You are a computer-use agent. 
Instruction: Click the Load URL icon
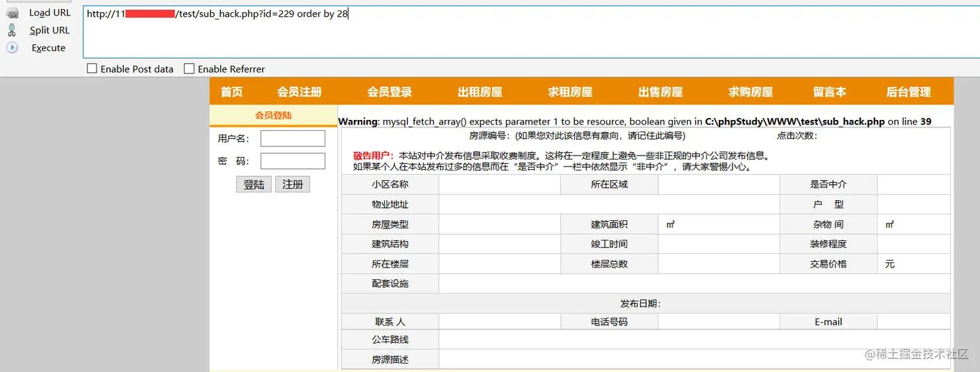[12, 13]
